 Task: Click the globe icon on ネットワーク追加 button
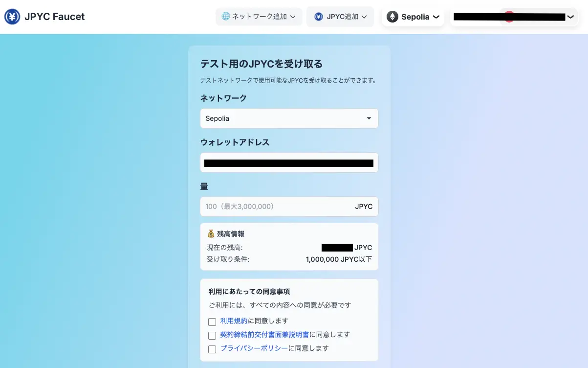[225, 16]
